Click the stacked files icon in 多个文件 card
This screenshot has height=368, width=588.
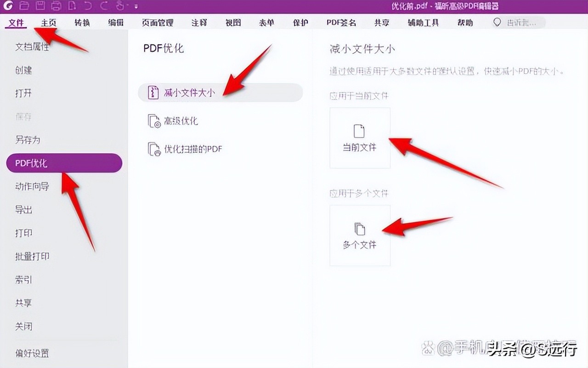coord(359,228)
